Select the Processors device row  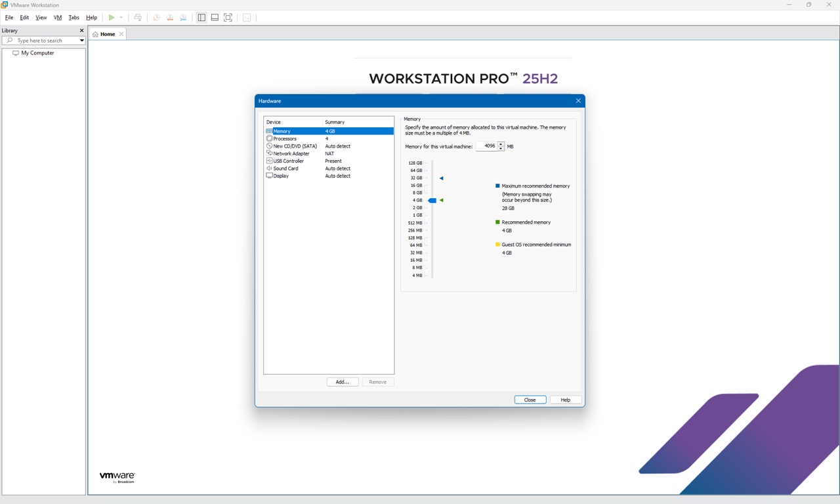click(x=285, y=138)
